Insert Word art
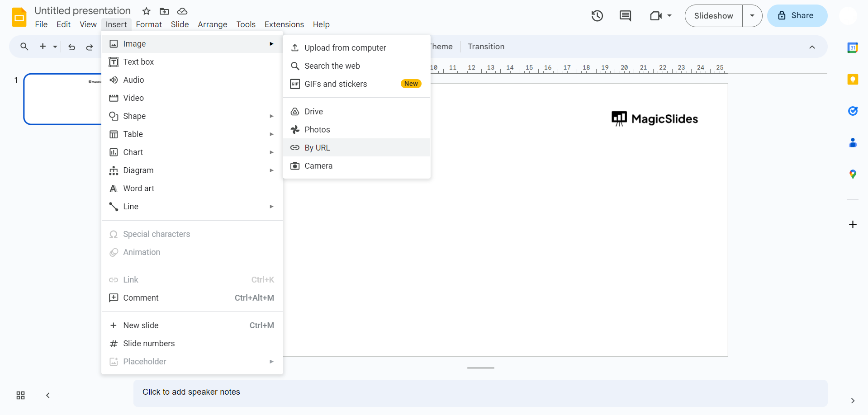The image size is (868, 415). (192, 189)
